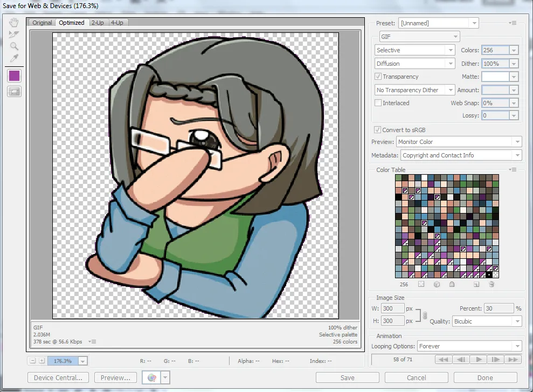The width and height of the screenshot is (533, 392).
Task: Select the transparent checkered swatch in Color Table
Action: pos(496,274)
